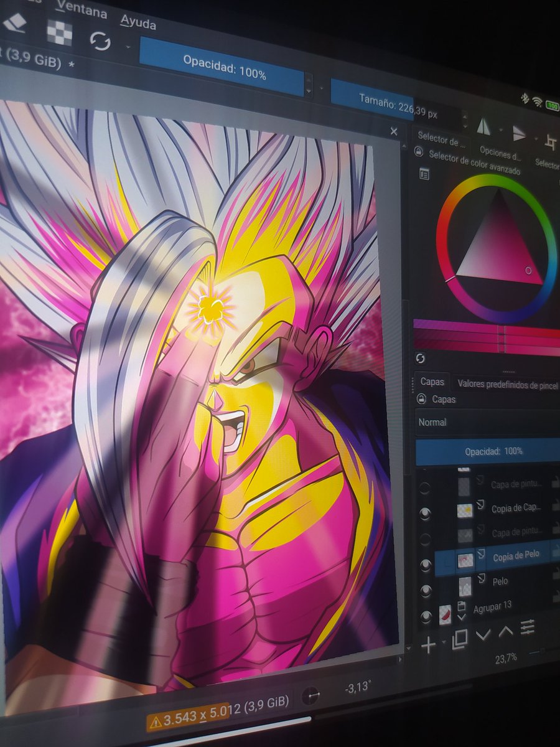Click the Bluetooth icon in system tray

[525, 98]
